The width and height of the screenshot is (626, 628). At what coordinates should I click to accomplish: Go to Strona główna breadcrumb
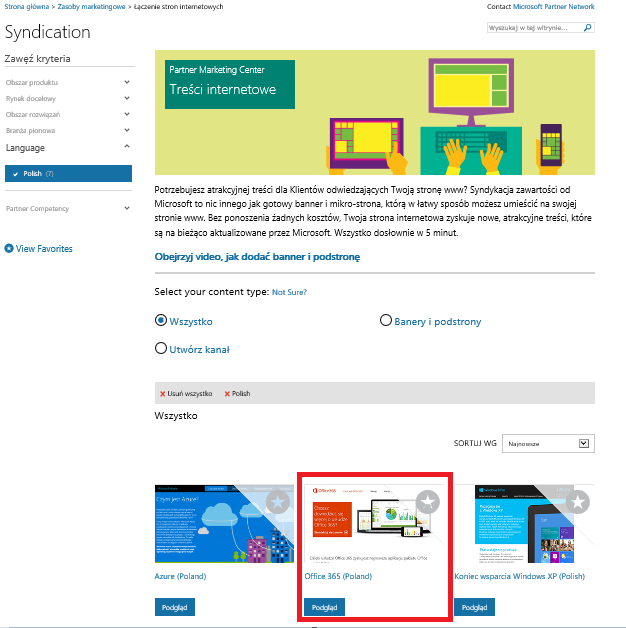pos(26,7)
